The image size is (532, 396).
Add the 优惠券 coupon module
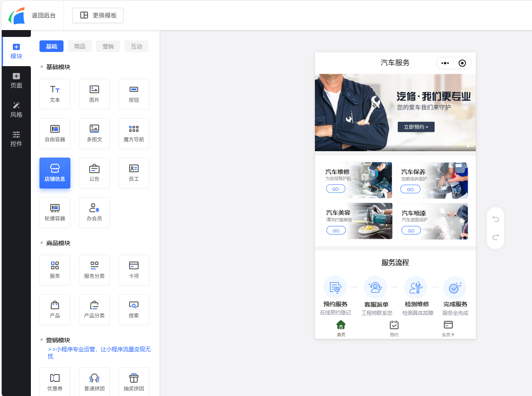click(55, 381)
